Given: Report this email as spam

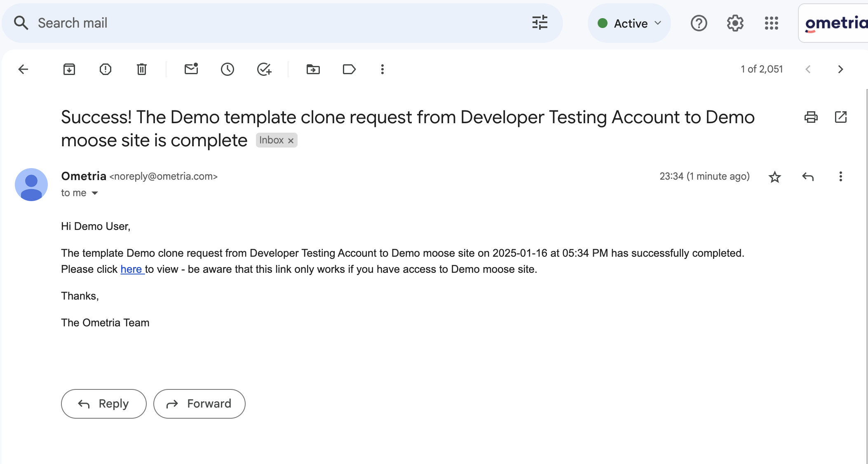Looking at the screenshot, I should tap(106, 69).
